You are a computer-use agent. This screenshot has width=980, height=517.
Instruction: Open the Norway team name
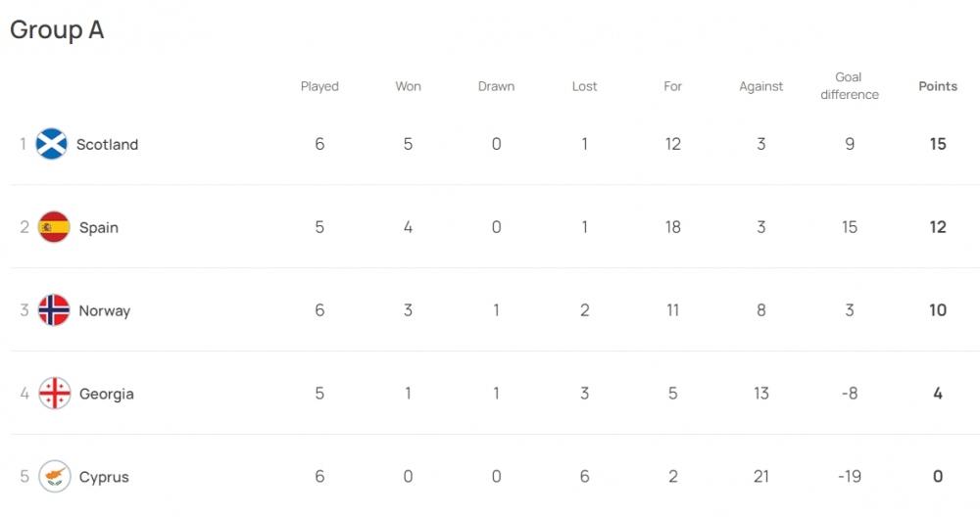click(x=104, y=310)
